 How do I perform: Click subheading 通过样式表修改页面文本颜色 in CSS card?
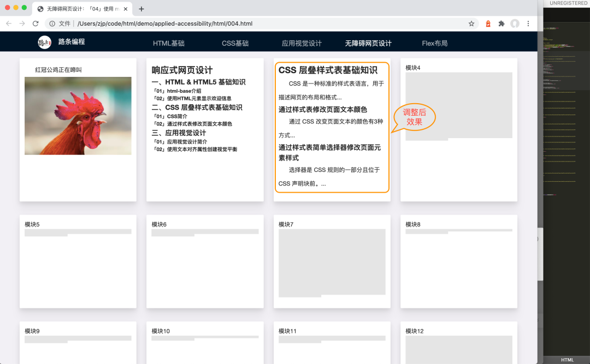click(x=323, y=110)
